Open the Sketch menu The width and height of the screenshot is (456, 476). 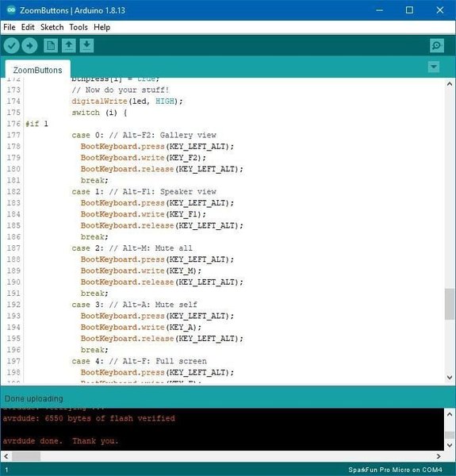pyautogui.click(x=52, y=27)
